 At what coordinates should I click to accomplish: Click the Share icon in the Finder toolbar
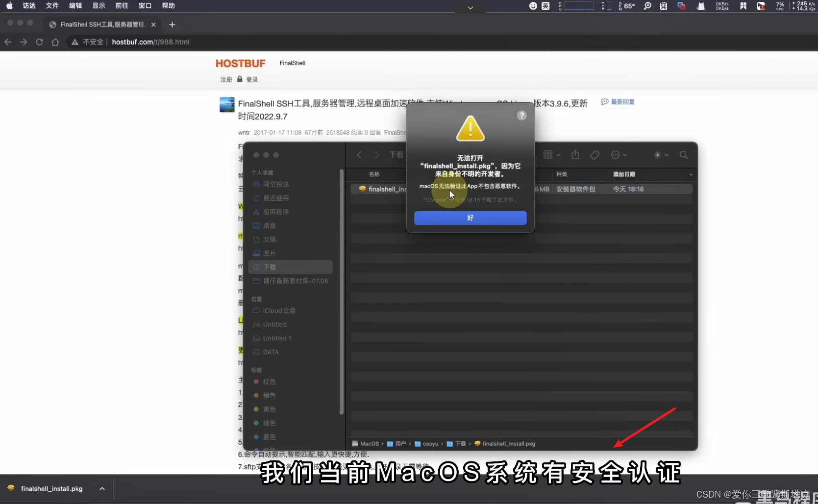click(575, 155)
